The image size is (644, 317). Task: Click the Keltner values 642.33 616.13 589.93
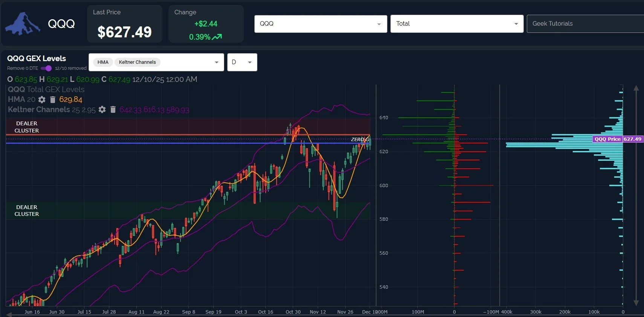(154, 109)
